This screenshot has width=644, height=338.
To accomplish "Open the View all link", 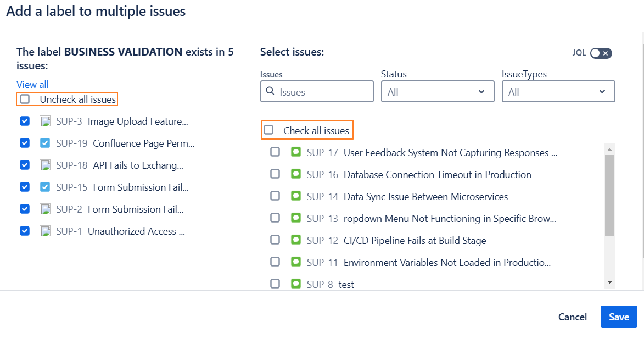I will tap(32, 85).
